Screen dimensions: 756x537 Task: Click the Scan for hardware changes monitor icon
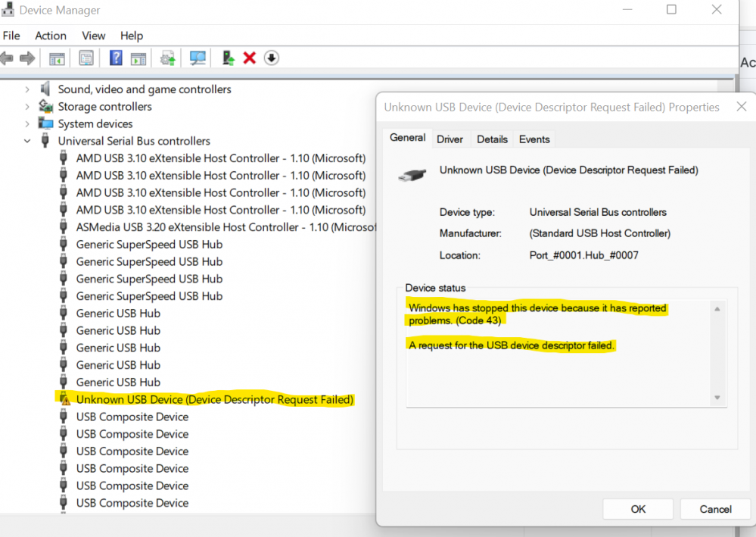(198, 58)
